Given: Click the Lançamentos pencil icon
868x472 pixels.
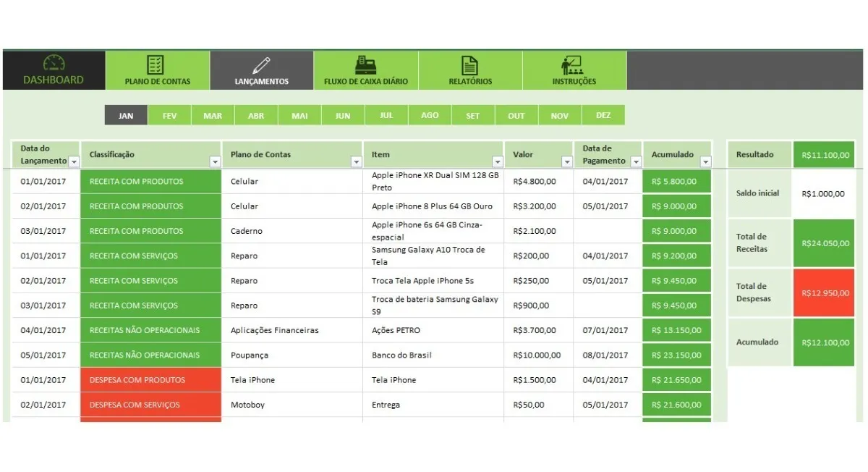Looking at the screenshot, I should [261, 65].
